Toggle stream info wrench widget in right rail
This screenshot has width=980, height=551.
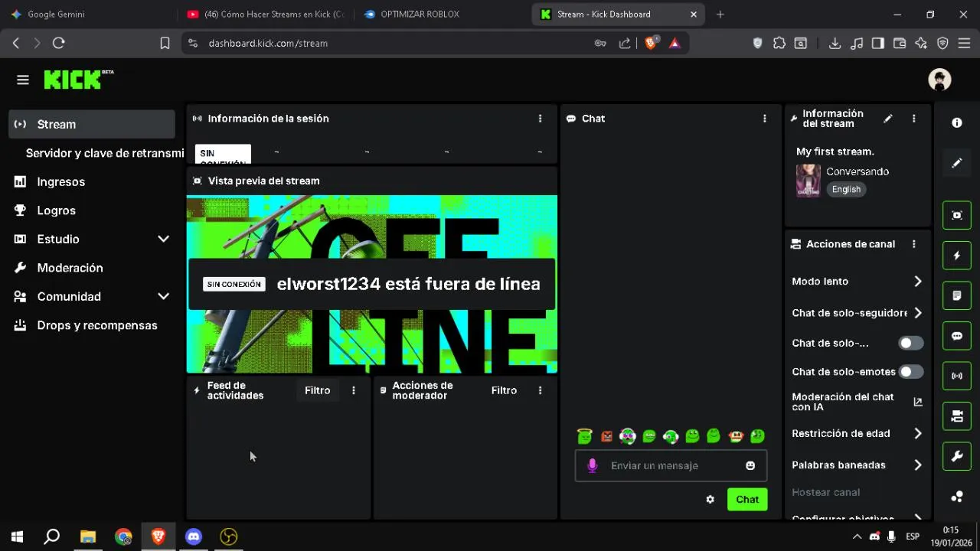coord(957,457)
